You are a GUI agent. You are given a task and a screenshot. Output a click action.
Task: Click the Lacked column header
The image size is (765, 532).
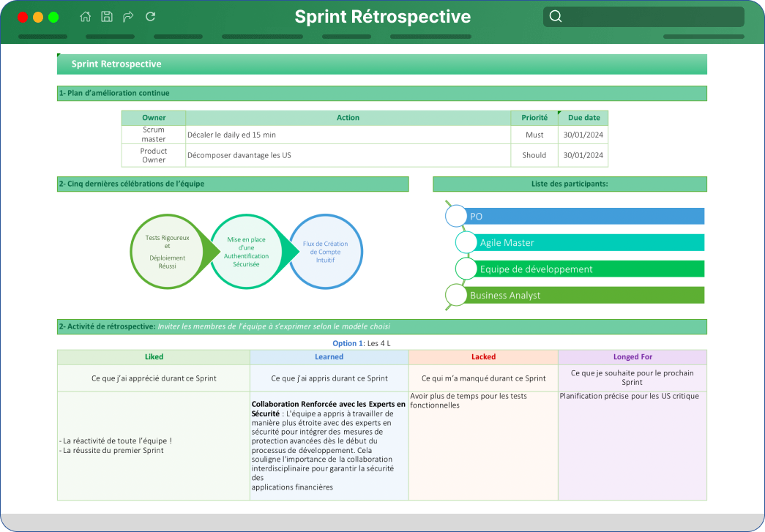click(x=483, y=357)
